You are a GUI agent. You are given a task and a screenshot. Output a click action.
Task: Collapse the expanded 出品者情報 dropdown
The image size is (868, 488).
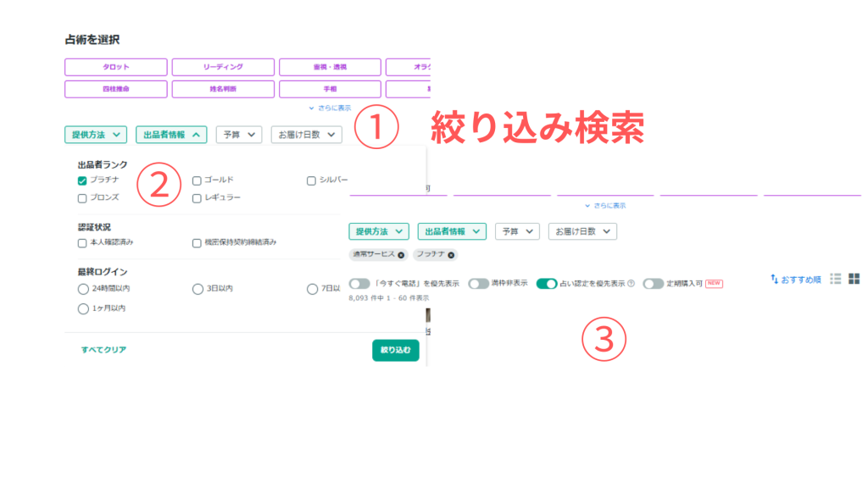(x=171, y=134)
